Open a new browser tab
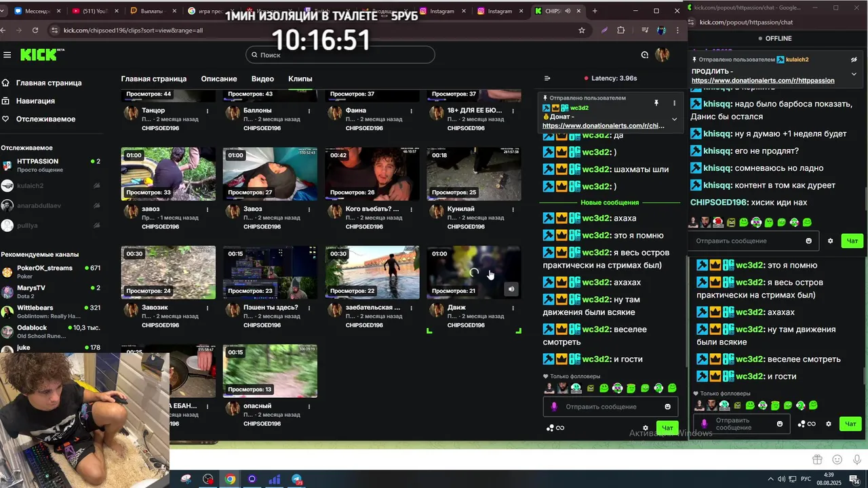The height and width of the screenshot is (488, 868). pos(595,11)
